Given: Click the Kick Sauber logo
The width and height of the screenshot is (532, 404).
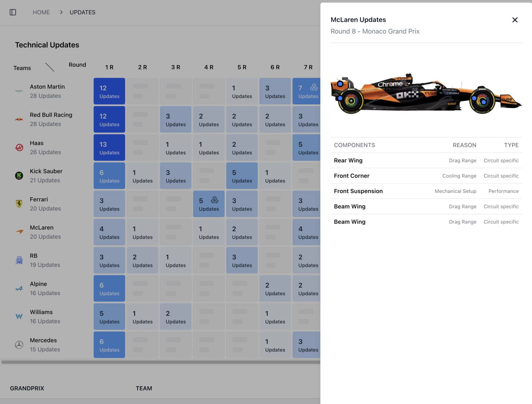Looking at the screenshot, I should tap(19, 176).
